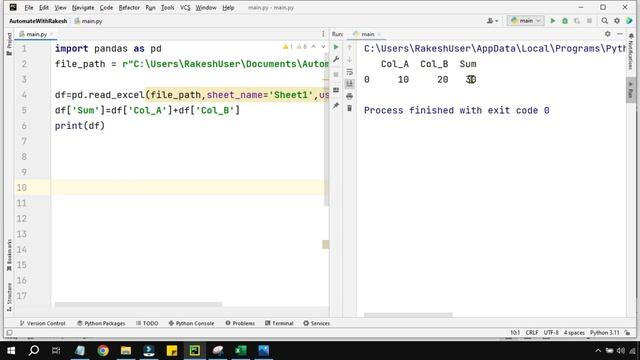Open Run panel options gear icon
Image resolution: width=640 pixels, height=360 pixels.
coord(607,34)
